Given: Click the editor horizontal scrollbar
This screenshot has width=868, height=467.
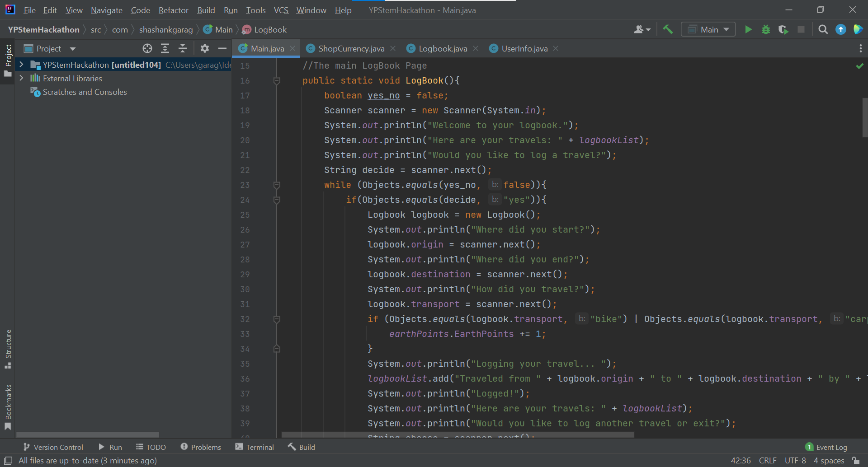Looking at the screenshot, I should [x=458, y=435].
